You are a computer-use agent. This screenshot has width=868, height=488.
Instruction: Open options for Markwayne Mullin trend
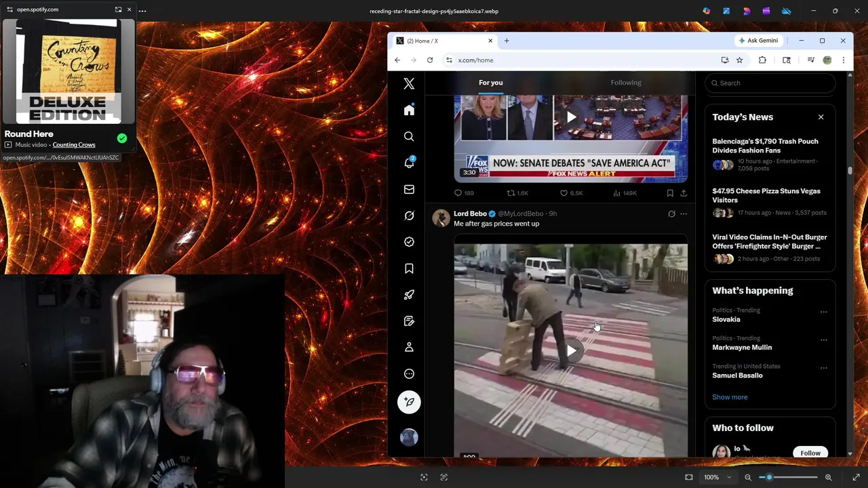[824, 340]
